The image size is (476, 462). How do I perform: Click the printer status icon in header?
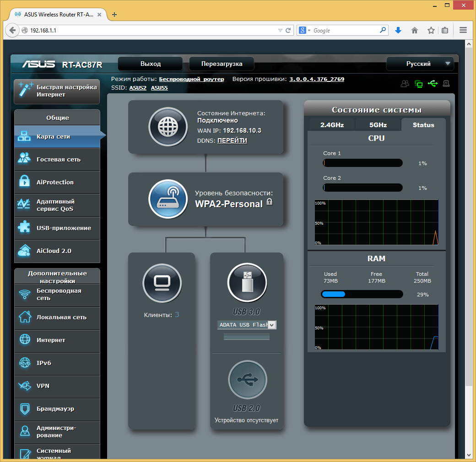click(446, 83)
